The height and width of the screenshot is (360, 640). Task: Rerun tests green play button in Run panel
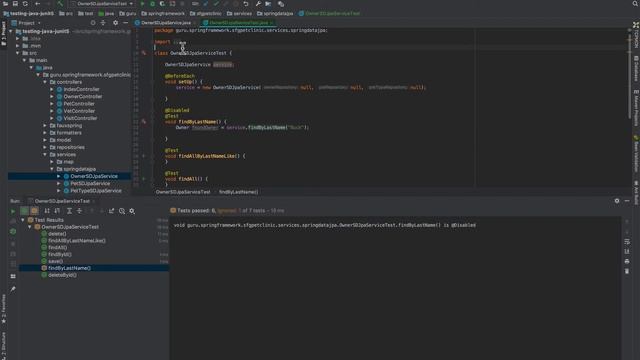(x=13, y=211)
